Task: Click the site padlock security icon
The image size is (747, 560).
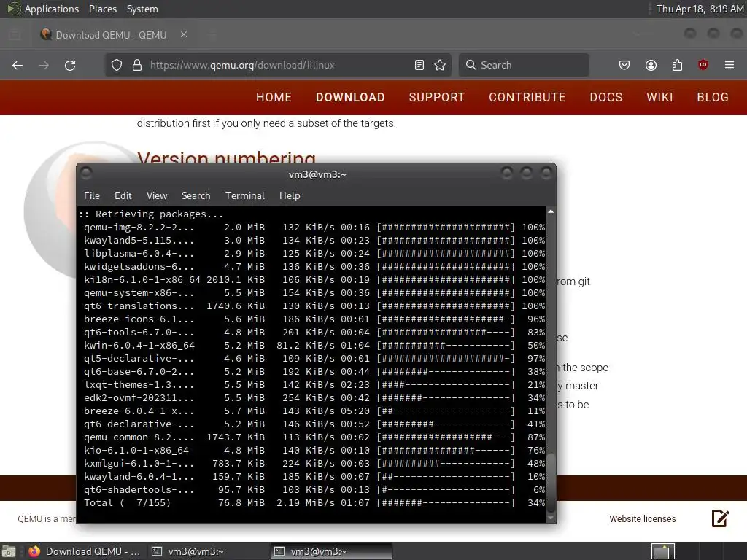Action: 137,65
